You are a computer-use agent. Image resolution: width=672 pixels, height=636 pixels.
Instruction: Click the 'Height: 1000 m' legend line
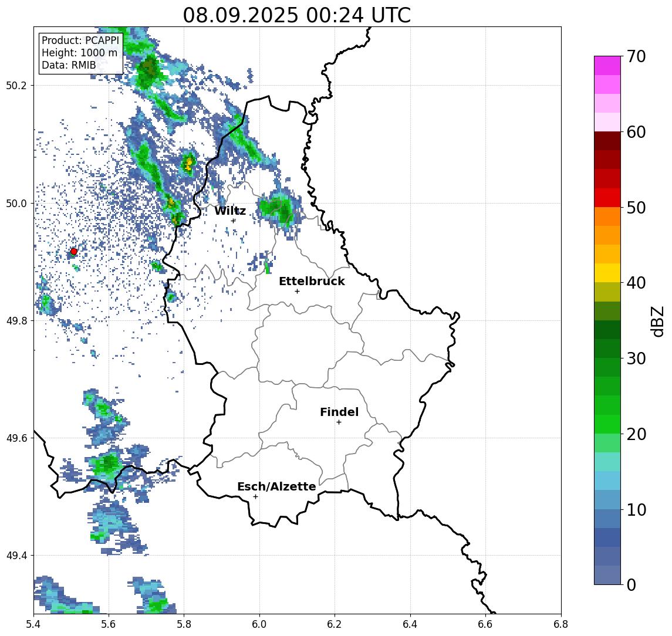[79, 53]
